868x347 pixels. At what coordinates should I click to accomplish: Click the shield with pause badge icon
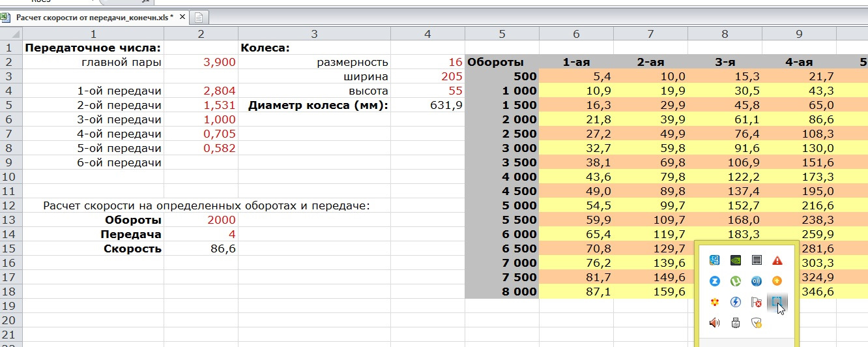[x=757, y=322]
